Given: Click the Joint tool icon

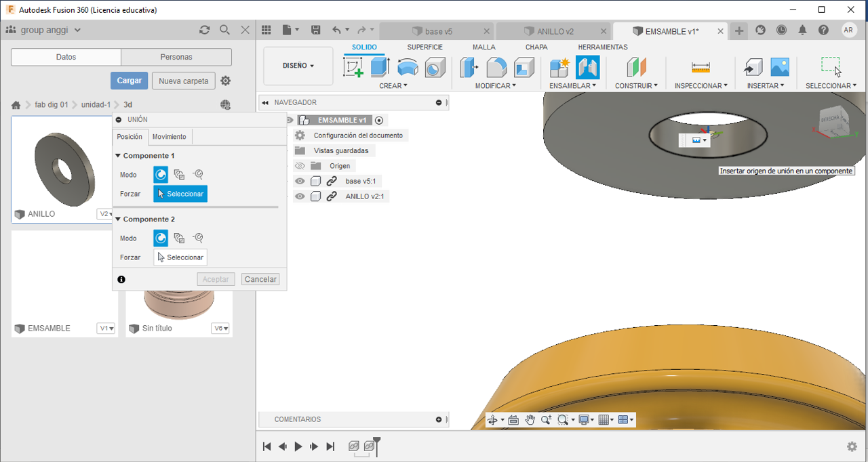Looking at the screenshot, I should coord(587,67).
